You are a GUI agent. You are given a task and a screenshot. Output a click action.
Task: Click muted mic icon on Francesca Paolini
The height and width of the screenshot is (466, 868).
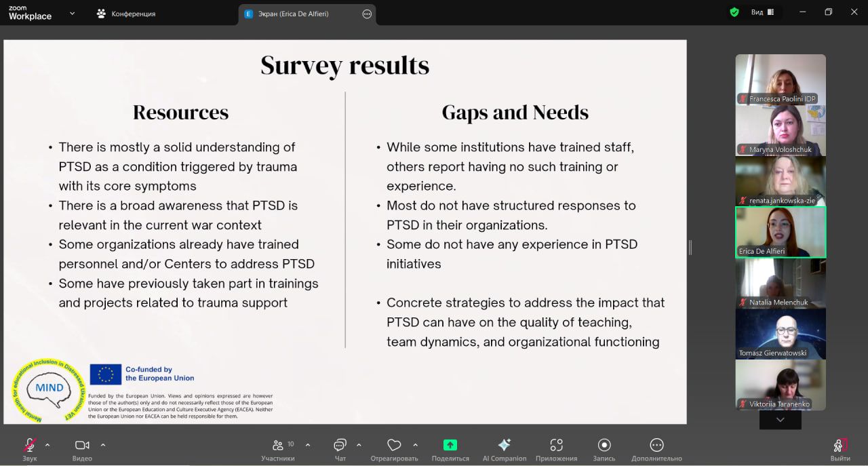pyautogui.click(x=743, y=98)
